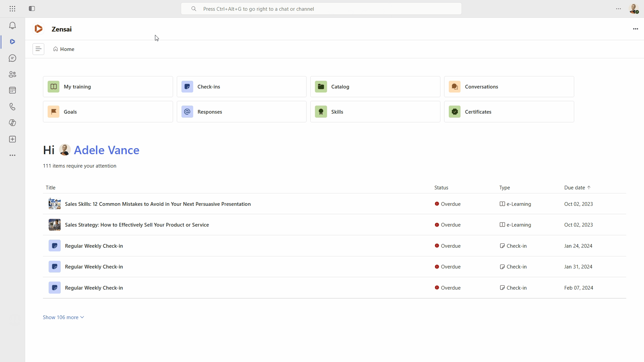Open the Copilot icon in the left rail

tap(12, 123)
